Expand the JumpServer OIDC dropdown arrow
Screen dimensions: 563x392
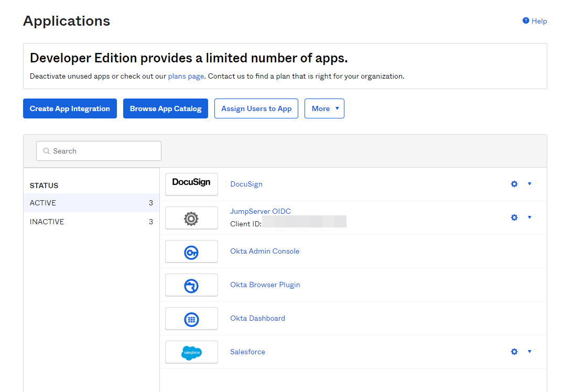point(529,217)
